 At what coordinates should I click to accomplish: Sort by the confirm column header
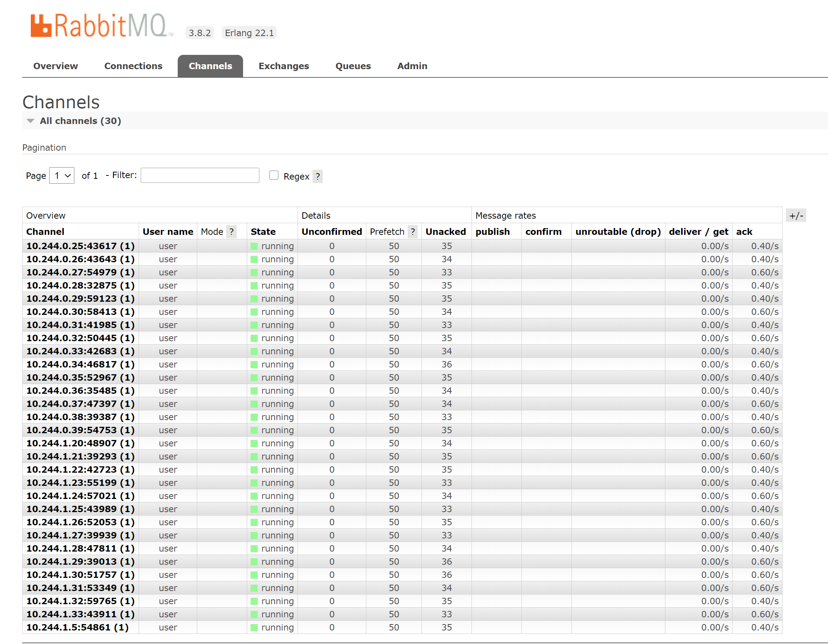tap(543, 232)
